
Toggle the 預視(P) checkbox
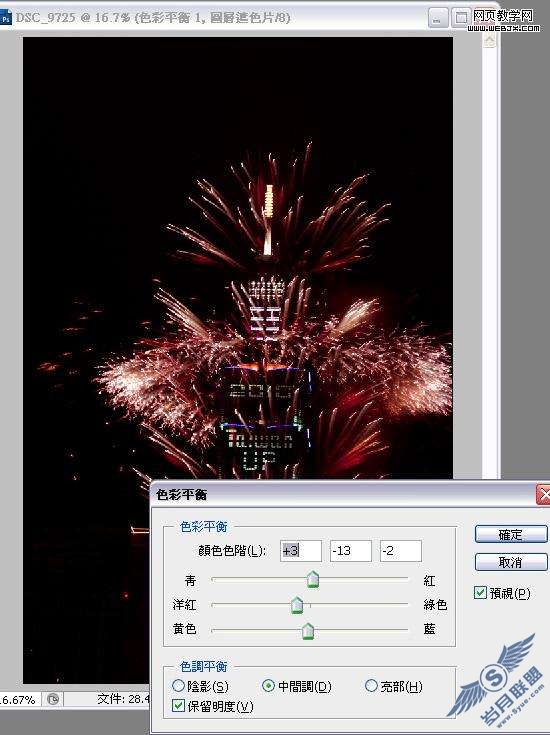(480, 592)
